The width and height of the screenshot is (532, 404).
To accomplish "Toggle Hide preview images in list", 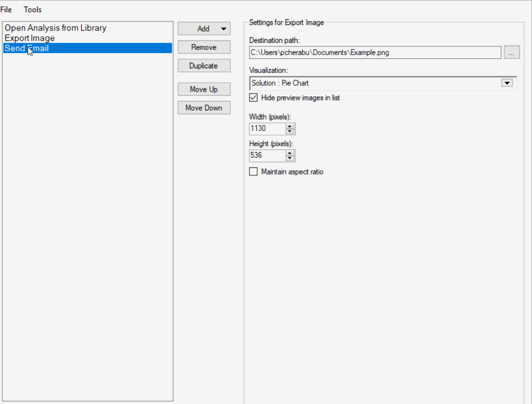I will coord(253,98).
